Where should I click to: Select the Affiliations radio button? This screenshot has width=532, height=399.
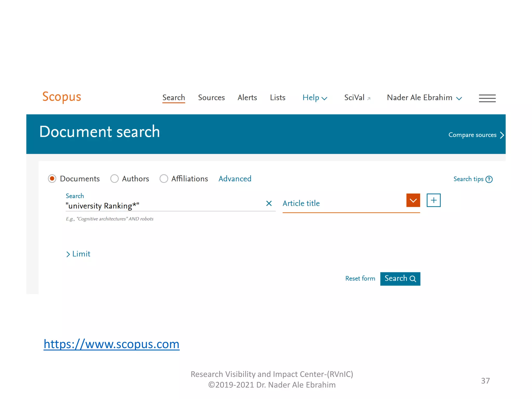(x=164, y=179)
